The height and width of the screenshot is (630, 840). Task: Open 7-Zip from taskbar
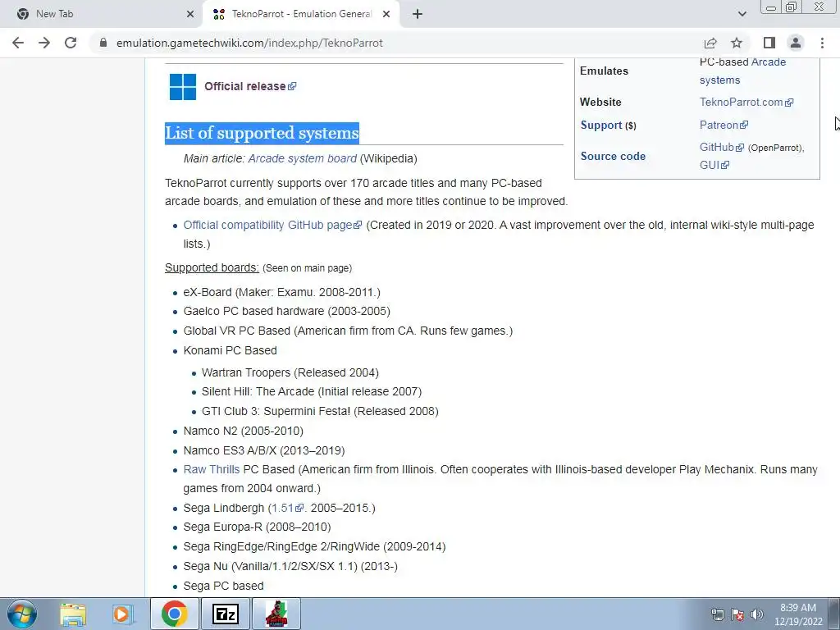225,614
